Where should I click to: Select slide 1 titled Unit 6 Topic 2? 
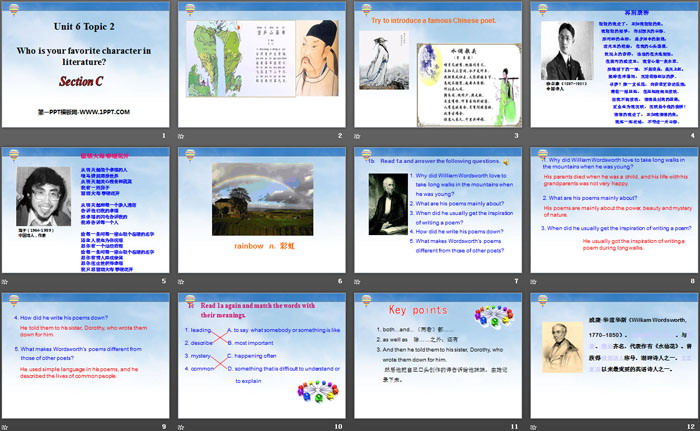pos(85,64)
